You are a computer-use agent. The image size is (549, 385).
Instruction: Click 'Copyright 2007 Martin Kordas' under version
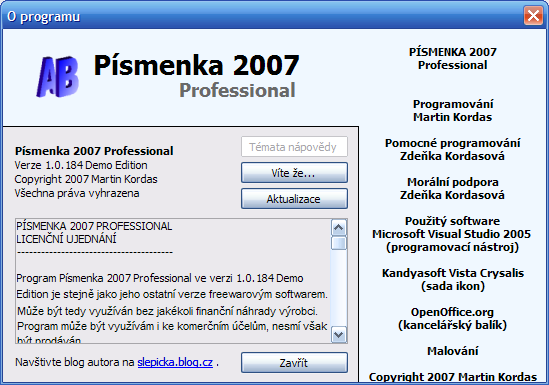86,179
